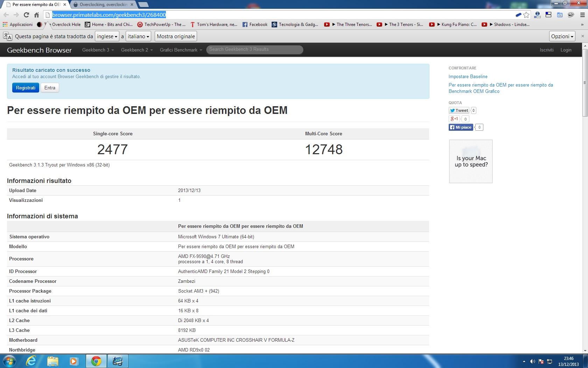Click Login in the navbar

coord(566,50)
